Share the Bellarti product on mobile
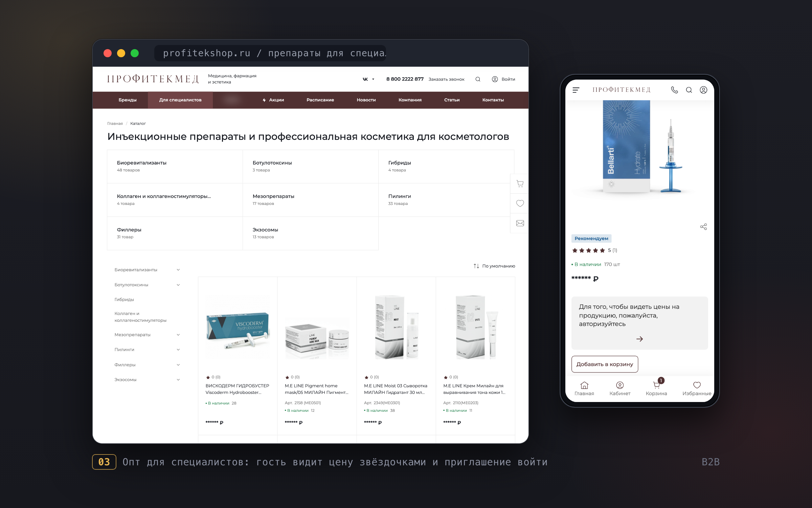The height and width of the screenshot is (508, 812). (703, 227)
